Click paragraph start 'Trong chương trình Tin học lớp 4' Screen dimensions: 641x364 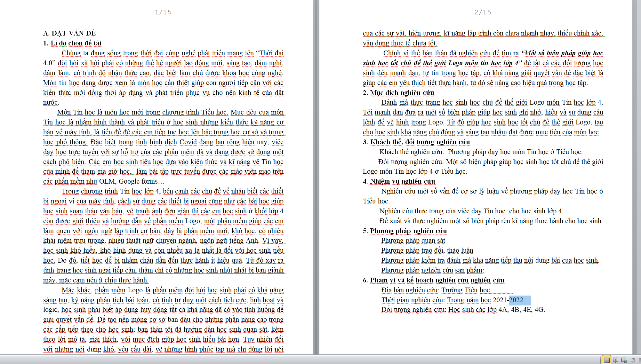click(111, 191)
